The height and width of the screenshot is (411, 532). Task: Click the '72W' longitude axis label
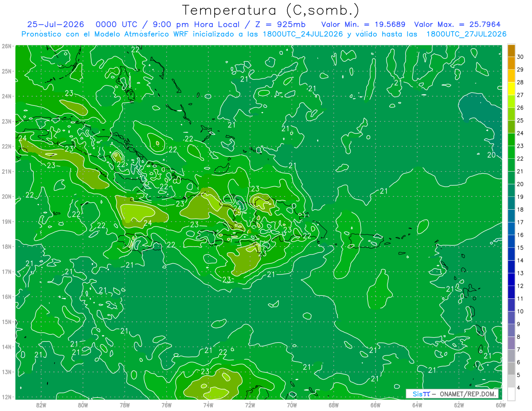tap(250, 405)
